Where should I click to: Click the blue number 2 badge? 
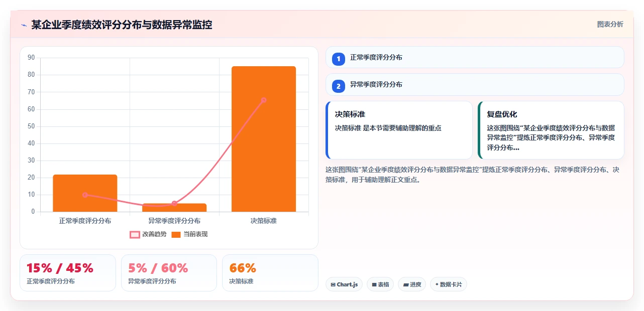point(339,86)
